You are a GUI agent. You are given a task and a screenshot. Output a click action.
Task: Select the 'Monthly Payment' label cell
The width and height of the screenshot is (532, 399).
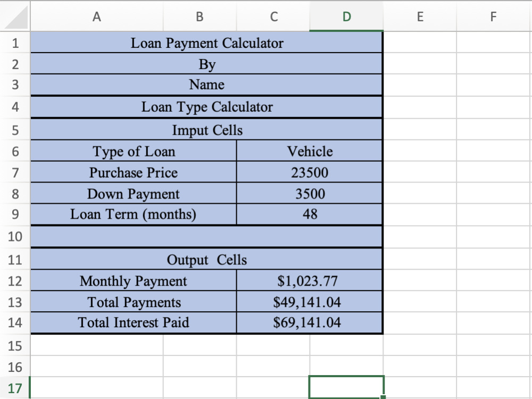(134, 280)
